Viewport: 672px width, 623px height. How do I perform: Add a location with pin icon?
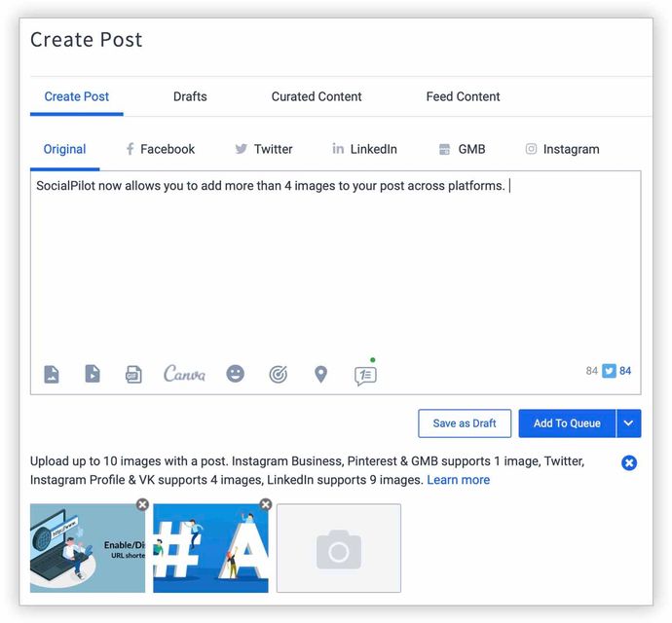pyautogui.click(x=320, y=375)
